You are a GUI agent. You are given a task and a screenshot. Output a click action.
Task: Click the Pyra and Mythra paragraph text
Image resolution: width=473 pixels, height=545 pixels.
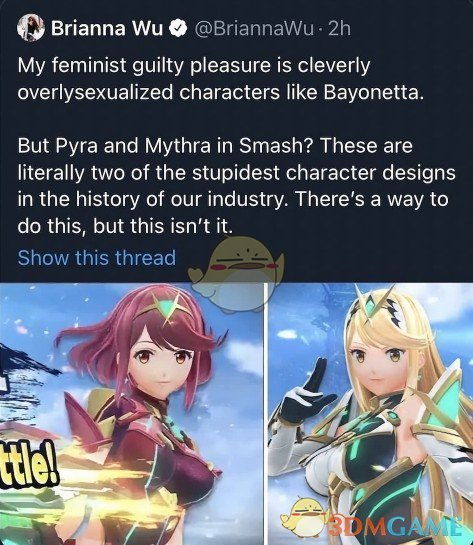[236, 186]
